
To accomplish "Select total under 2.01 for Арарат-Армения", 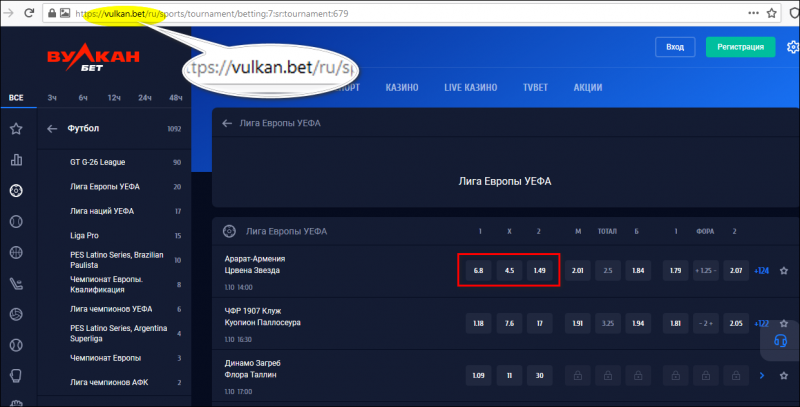I will coord(578,271).
